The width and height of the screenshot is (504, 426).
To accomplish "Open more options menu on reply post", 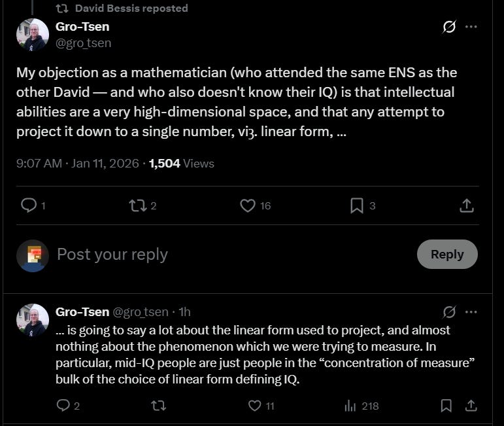I will [x=471, y=311].
